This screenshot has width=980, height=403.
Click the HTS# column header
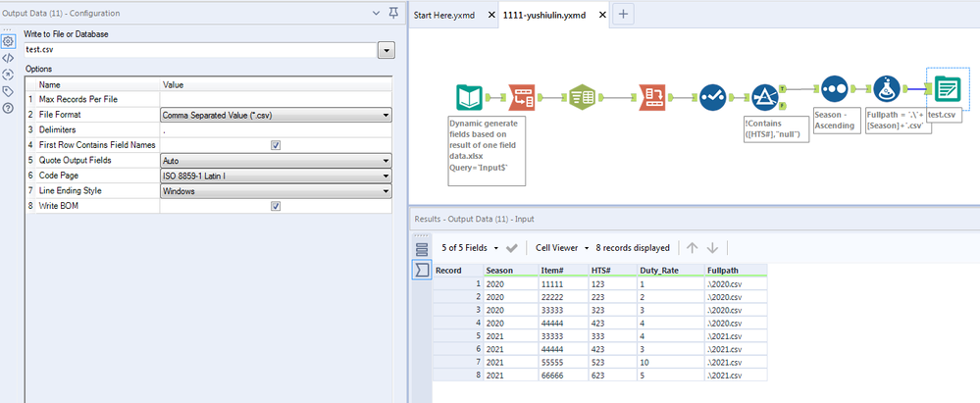(612, 271)
